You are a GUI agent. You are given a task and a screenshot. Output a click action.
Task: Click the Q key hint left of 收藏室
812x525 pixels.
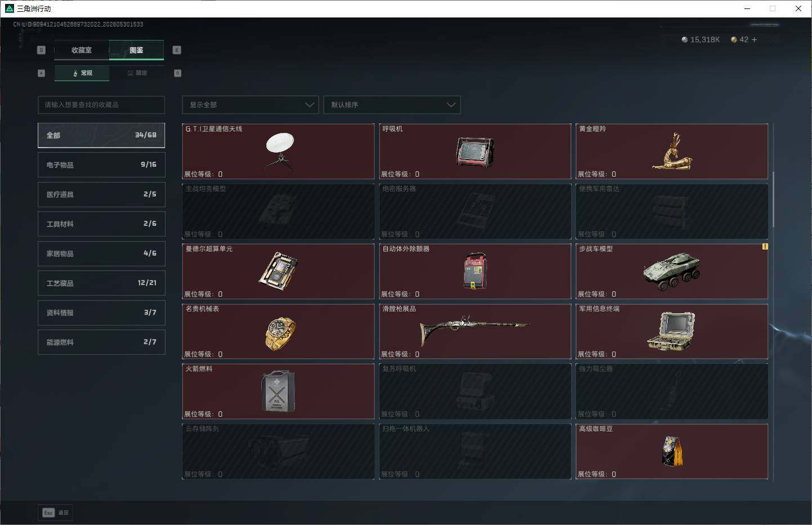click(41, 50)
